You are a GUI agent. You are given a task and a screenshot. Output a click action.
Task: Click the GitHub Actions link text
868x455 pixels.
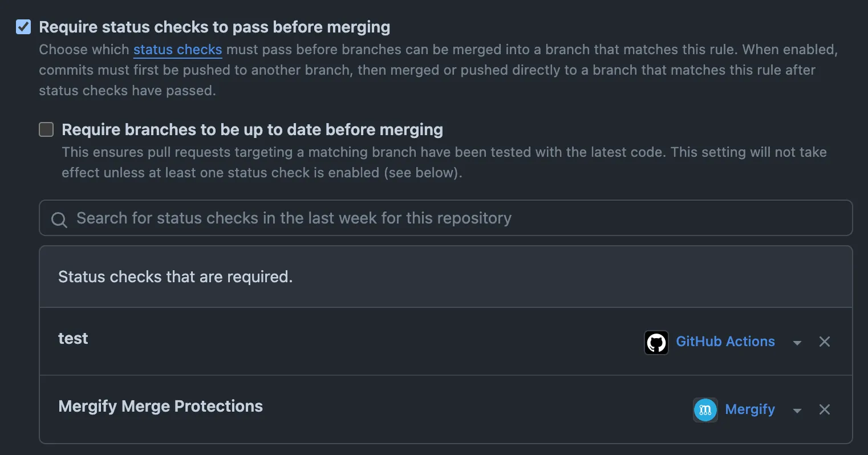(x=725, y=342)
